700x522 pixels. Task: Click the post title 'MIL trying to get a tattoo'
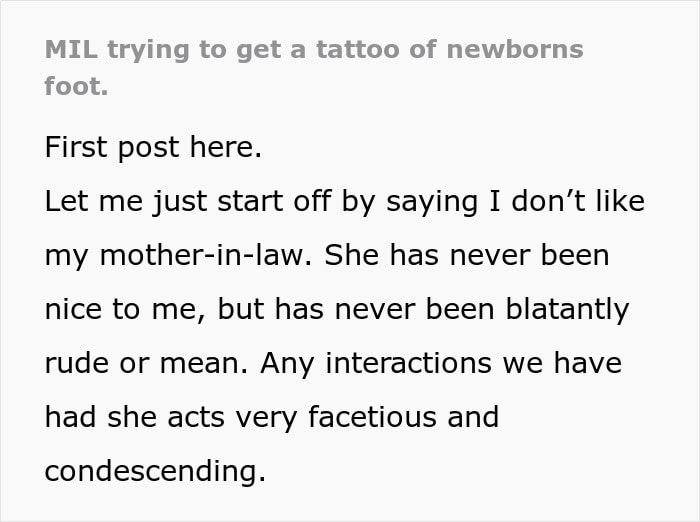[314, 67]
